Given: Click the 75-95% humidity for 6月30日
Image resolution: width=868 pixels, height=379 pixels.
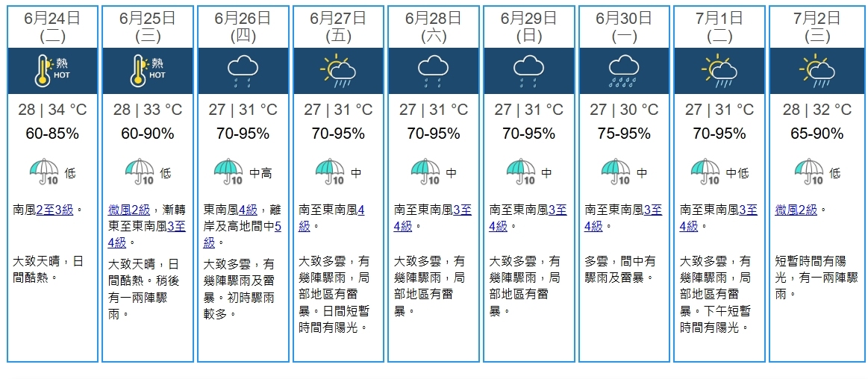Looking at the screenshot, I should coord(624,134).
